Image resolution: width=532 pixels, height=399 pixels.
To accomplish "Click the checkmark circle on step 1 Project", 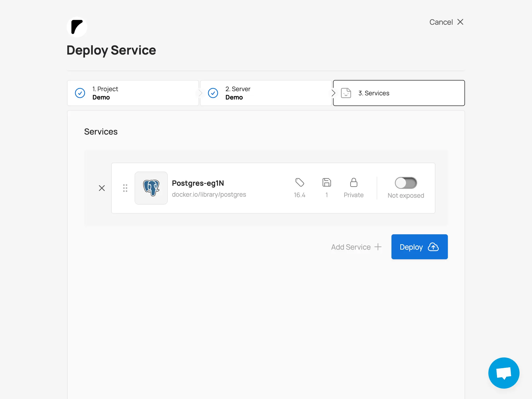I will click(x=80, y=93).
